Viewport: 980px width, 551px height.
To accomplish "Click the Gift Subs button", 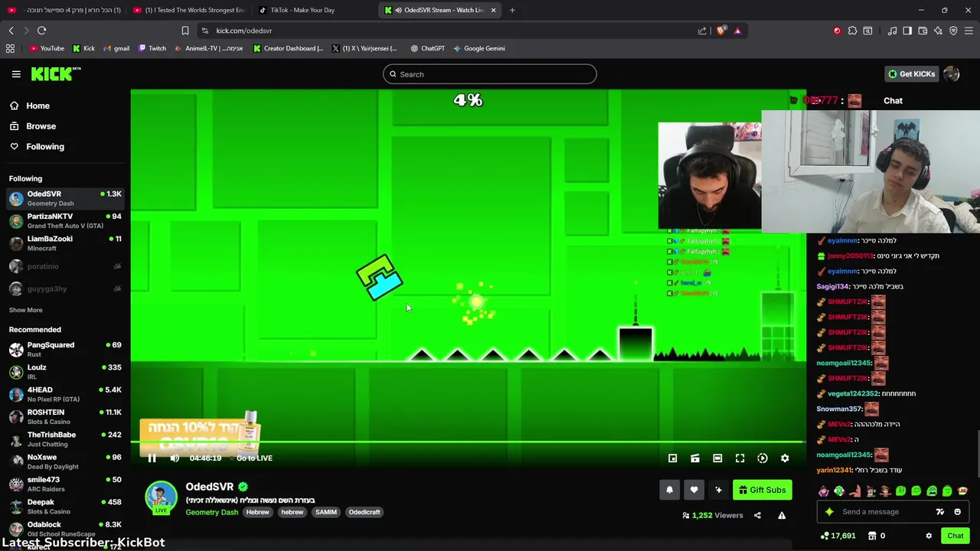I will coord(762,490).
